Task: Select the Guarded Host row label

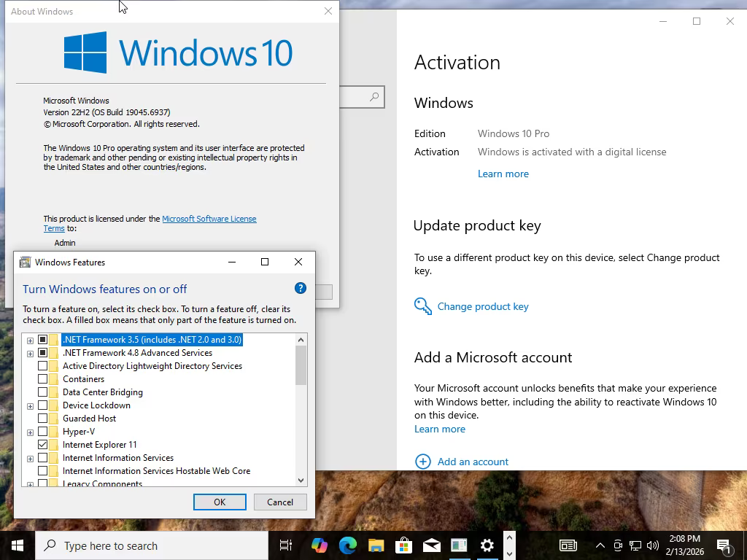Action: click(89, 419)
